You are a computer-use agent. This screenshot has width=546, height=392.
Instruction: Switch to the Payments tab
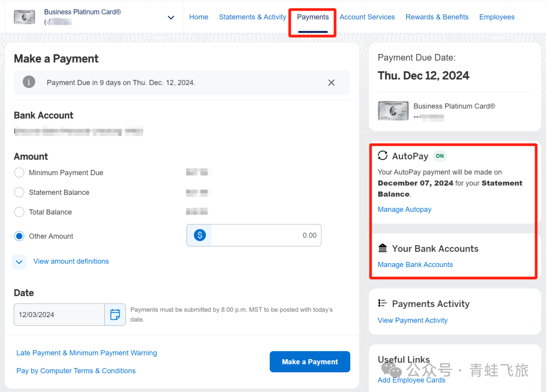[x=313, y=17]
